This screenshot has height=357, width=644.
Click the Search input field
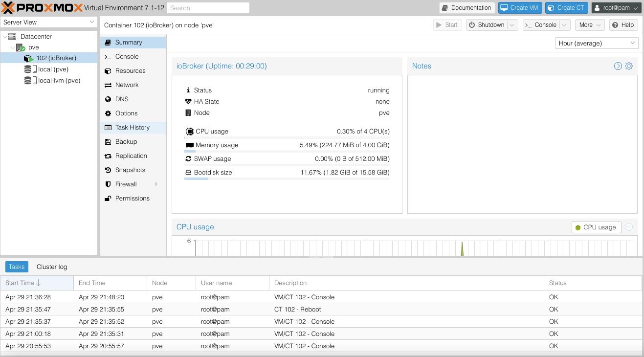coord(208,8)
